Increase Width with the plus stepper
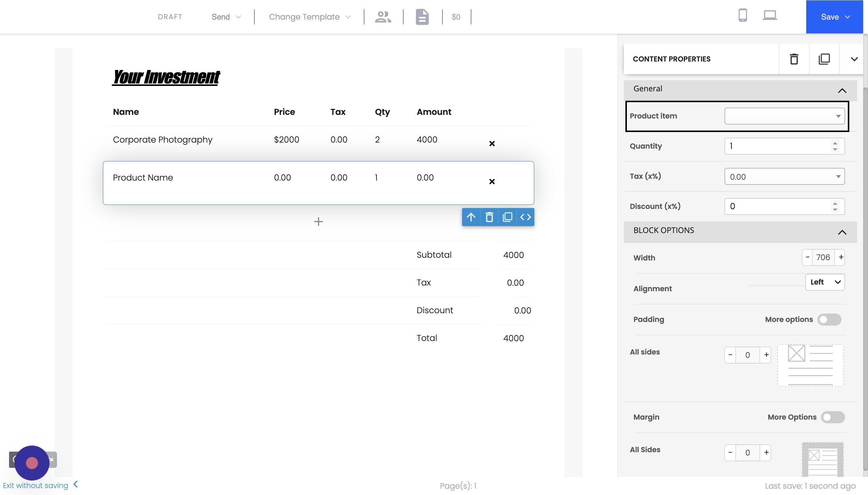The width and height of the screenshot is (868, 495). [841, 257]
